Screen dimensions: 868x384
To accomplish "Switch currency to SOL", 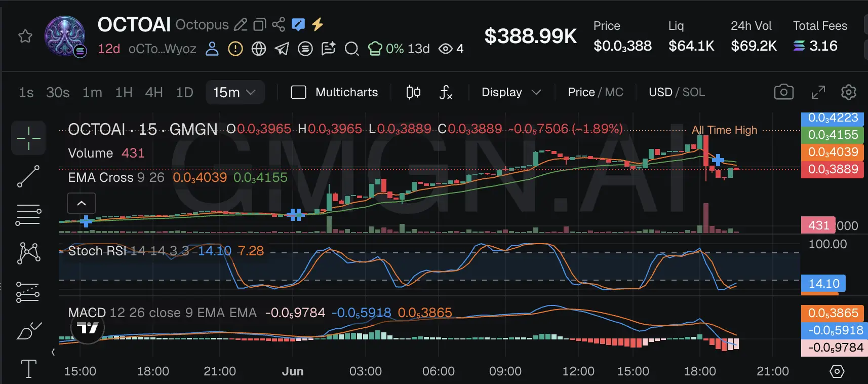I will [x=694, y=92].
